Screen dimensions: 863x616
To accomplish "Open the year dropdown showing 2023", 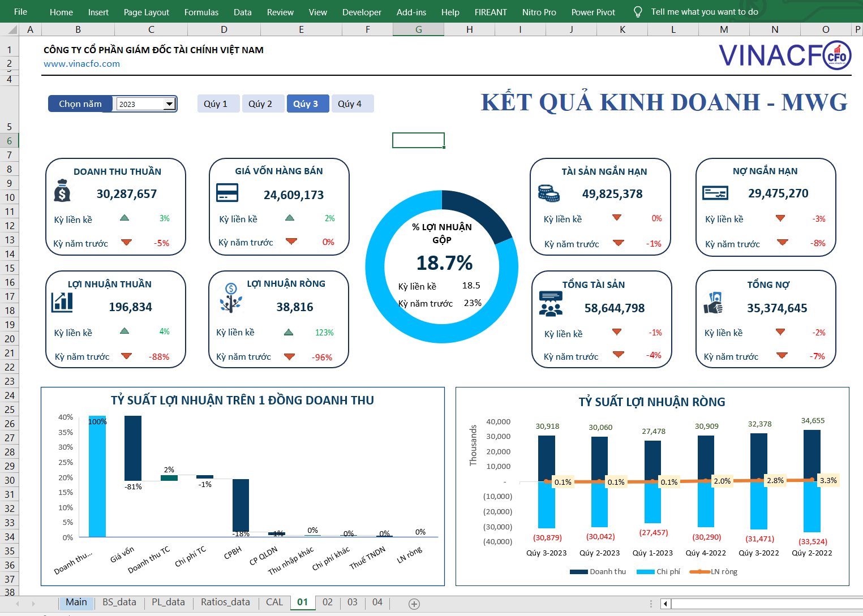I will pos(169,104).
